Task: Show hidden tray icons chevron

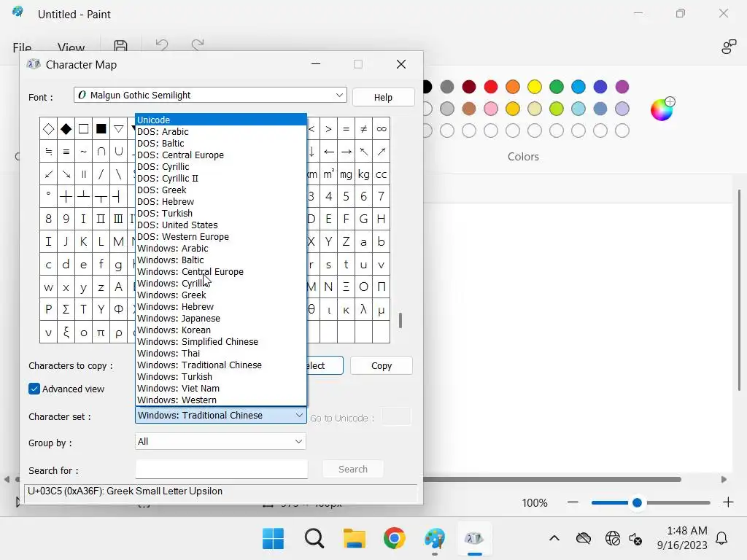Action: [x=554, y=539]
